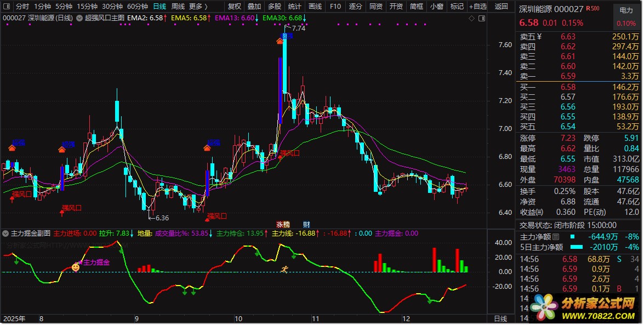Select the 1分钟 period tab
644x325 pixels.
42,6
